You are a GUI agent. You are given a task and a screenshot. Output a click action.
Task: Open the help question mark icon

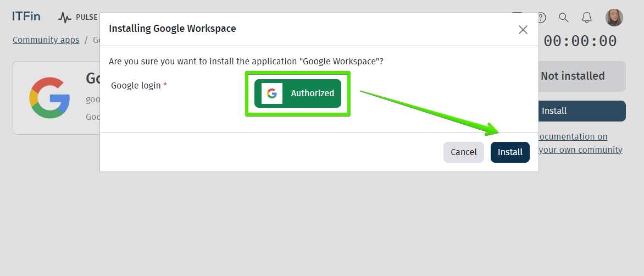(x=542, y=17)
